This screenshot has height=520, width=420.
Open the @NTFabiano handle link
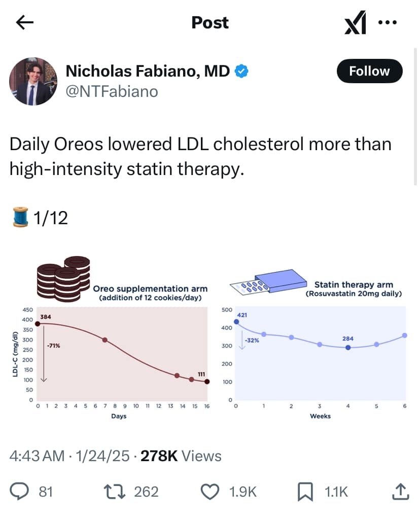click(x=112, y=91)
